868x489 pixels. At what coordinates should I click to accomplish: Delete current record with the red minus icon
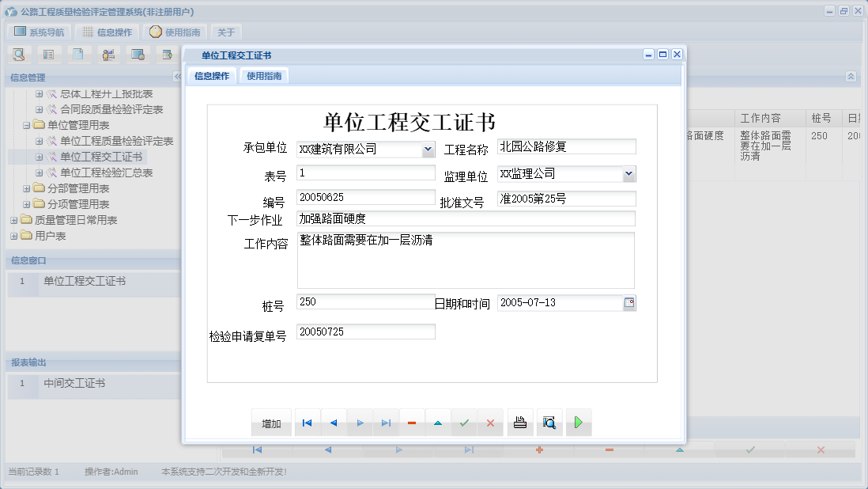[412, 422]
